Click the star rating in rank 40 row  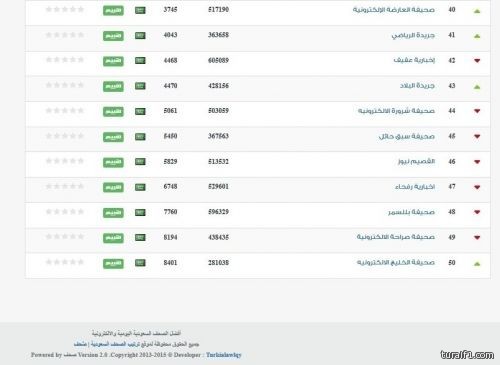point(65,9)
